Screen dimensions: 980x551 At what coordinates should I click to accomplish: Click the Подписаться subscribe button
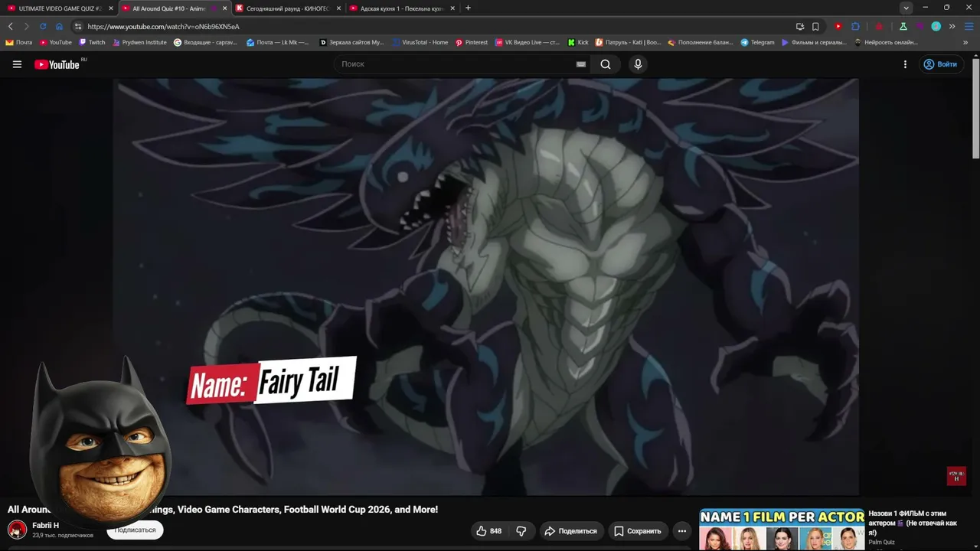(135, 530)
